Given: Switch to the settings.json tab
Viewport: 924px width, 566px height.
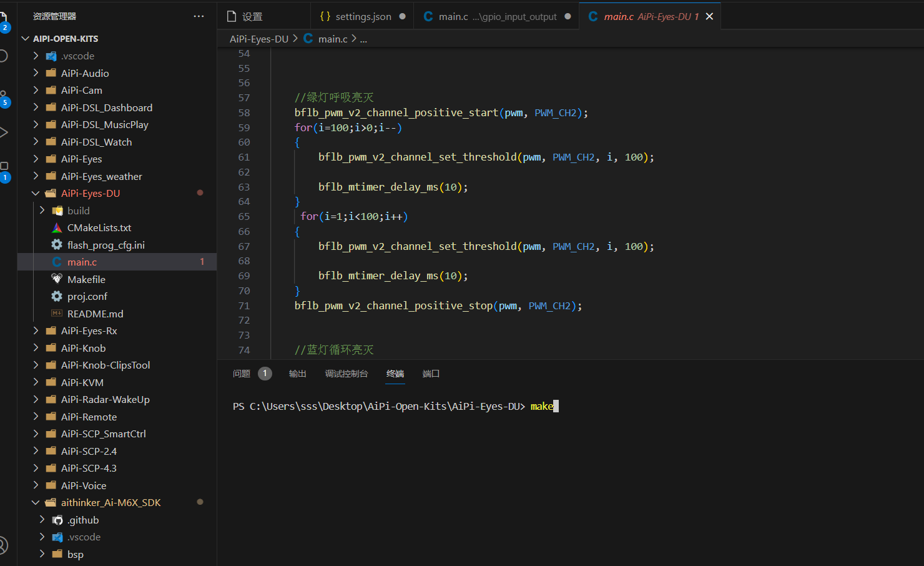Looking at the screenshot, I should [362, 16].
